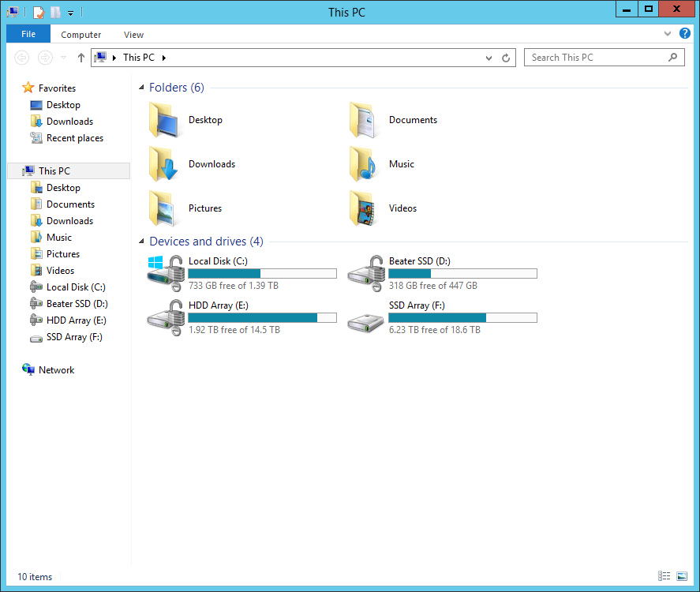Expand the ribbon using the chevron

point(668,33)
